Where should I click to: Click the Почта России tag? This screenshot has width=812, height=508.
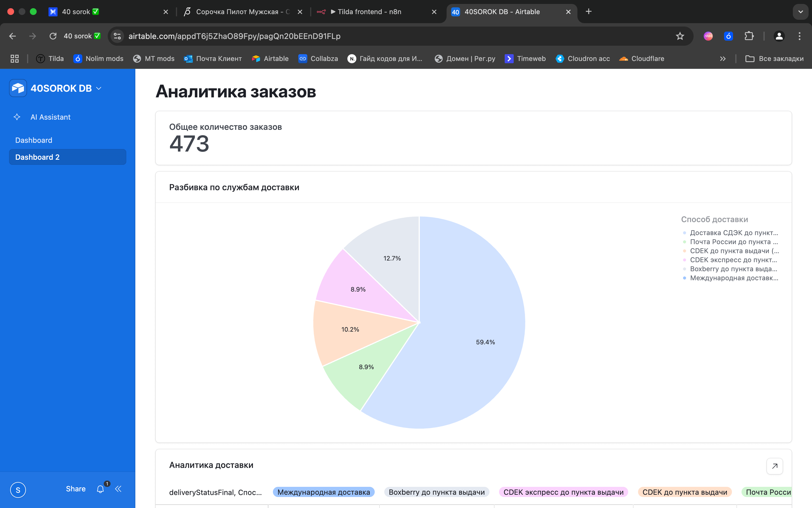[767, 492]
